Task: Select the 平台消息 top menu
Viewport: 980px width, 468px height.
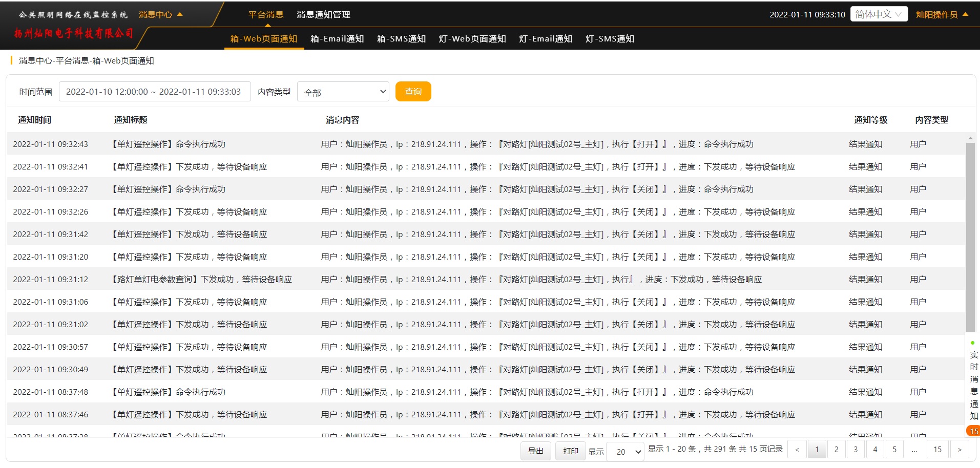Action: click(x=266, y=15)
